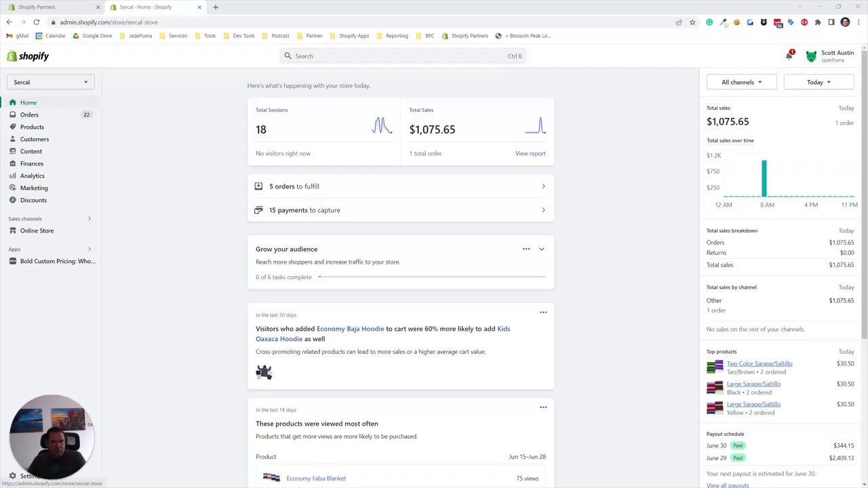Screen dimensions: 868x488
Task: Open the Economy Baja Hoodie link
Action: point(350,329)
